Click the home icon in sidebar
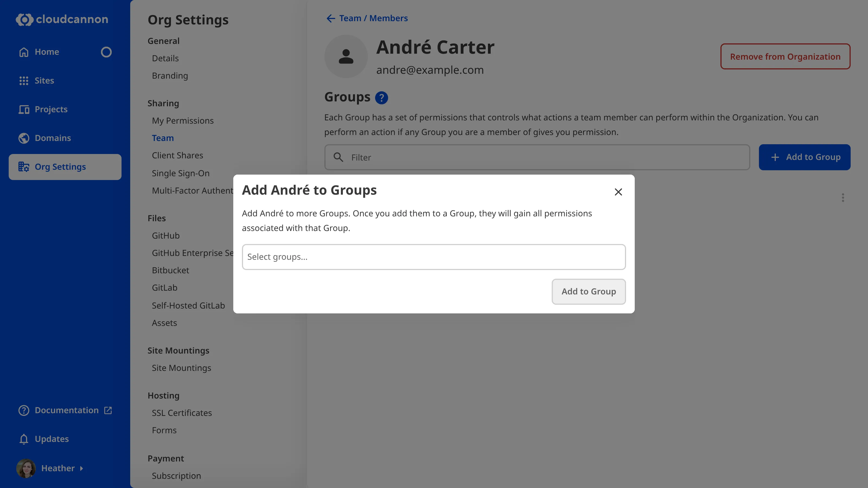 click(24, 52)
